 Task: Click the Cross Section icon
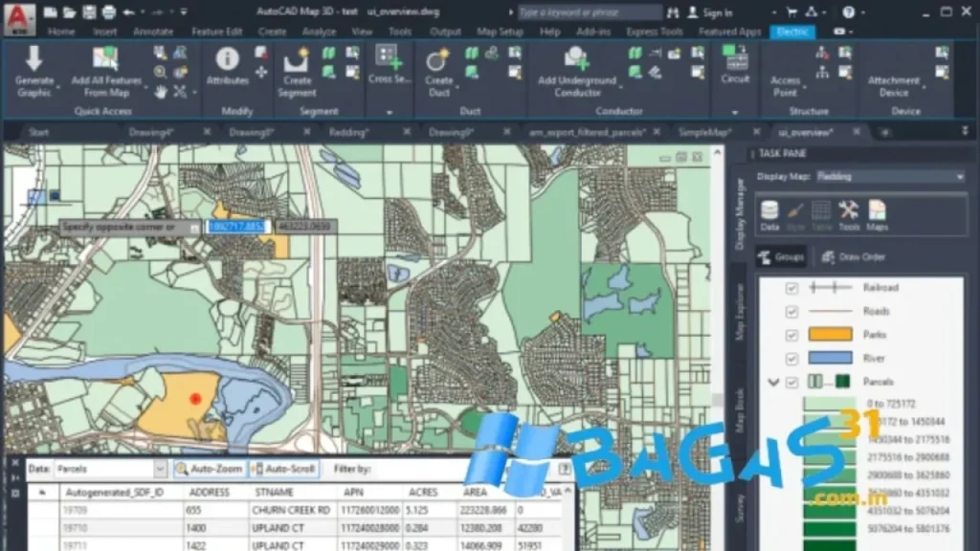(x=389, y=58)
